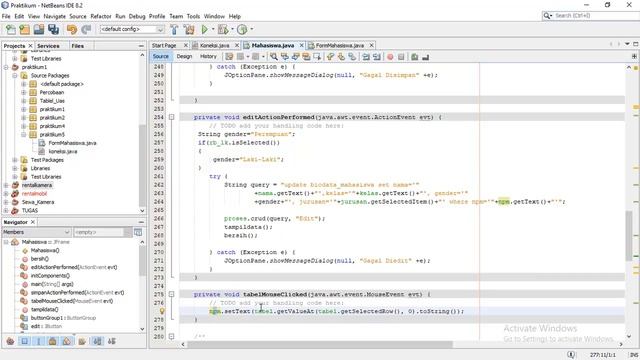This screenshot has height=360, width=640.
Task: Toggle Show Non-Public Members in Navigator
Action: [x=52, y=341]
